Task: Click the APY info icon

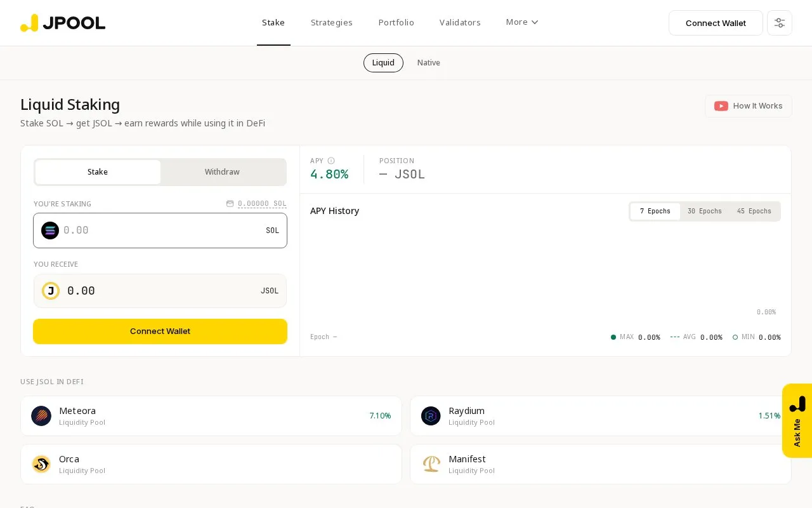Action: pyautogui.click(x=331, y=161)
